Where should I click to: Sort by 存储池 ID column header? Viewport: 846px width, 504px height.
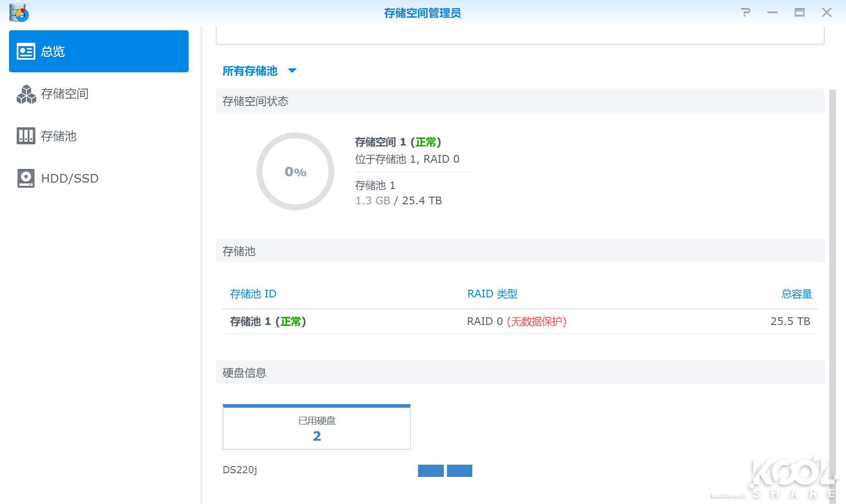[253, 294]
